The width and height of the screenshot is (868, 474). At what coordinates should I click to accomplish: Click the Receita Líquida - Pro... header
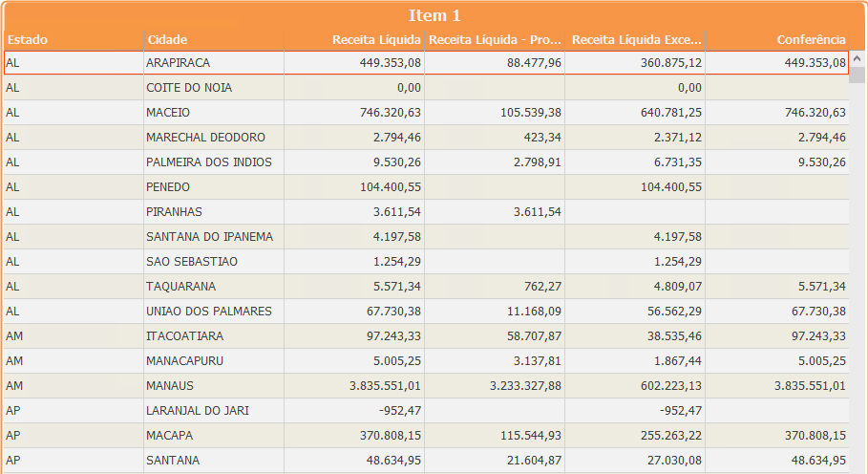495,39
